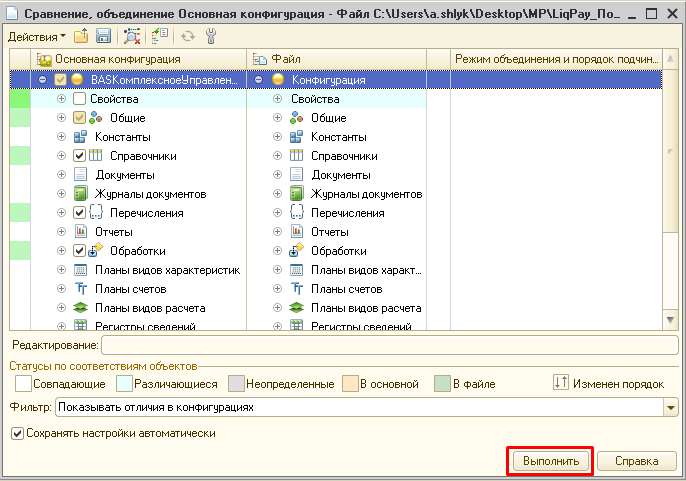This screenshot has height=481, width=686.
Task: Click the save settings floppy disk icon
Action: point(102,36)
